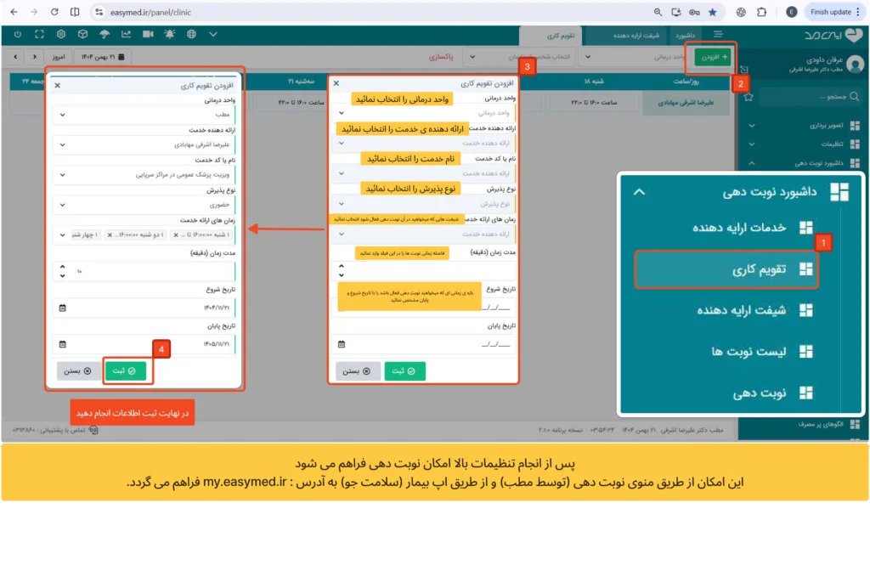Click the grid icon beside تنظیمات in the sidebar

pos(855,144)
